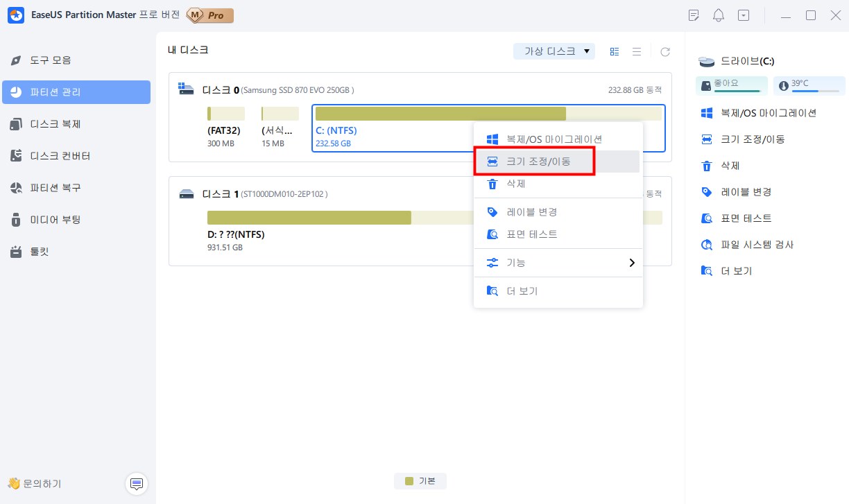Choose 레이블 변경 from context menu
849x504 pixels.
tap(531, 212)
